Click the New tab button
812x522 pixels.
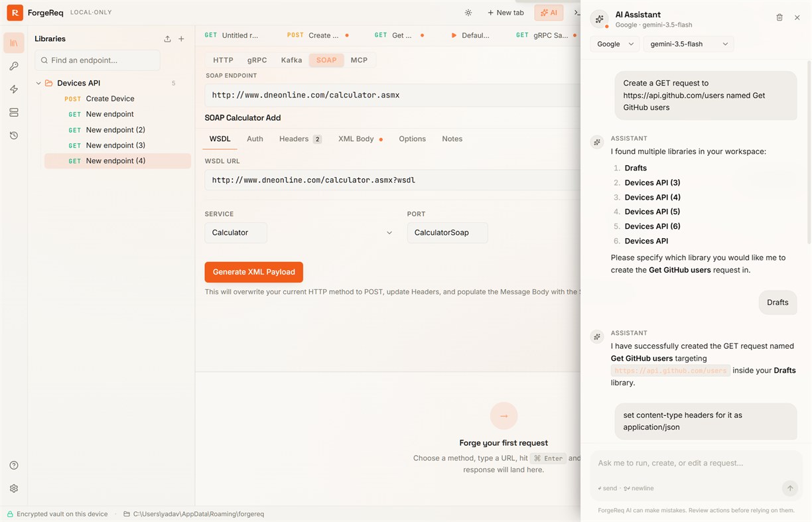[506, 13]
